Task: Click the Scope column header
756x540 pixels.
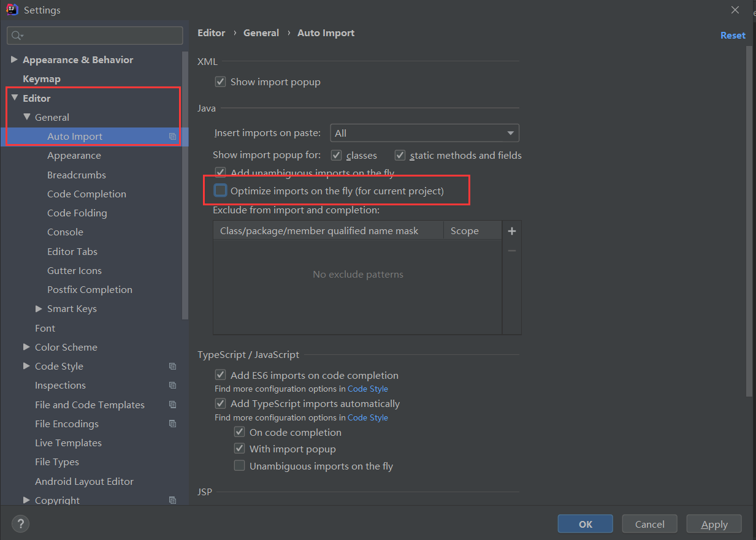Action: [473, 230]
